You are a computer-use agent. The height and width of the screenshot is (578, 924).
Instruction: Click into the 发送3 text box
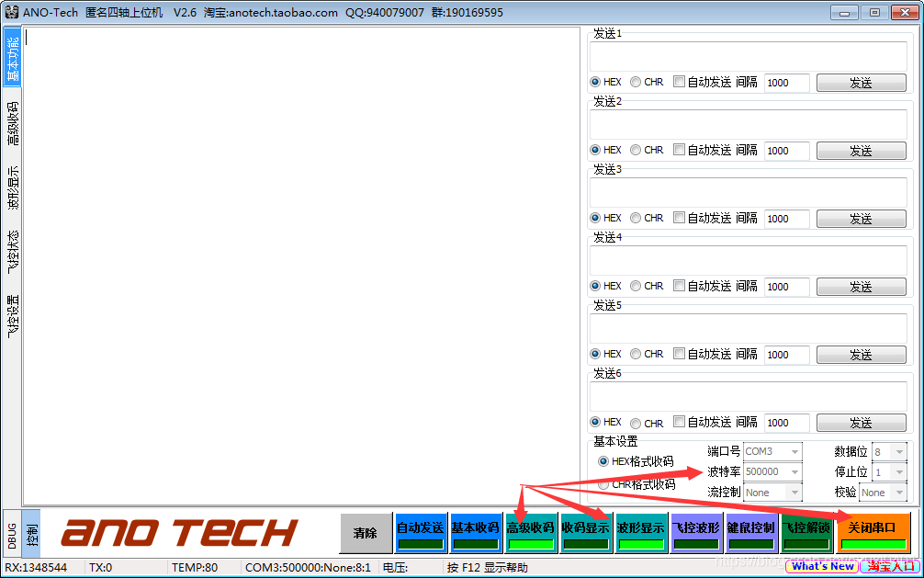coord(748,192)
